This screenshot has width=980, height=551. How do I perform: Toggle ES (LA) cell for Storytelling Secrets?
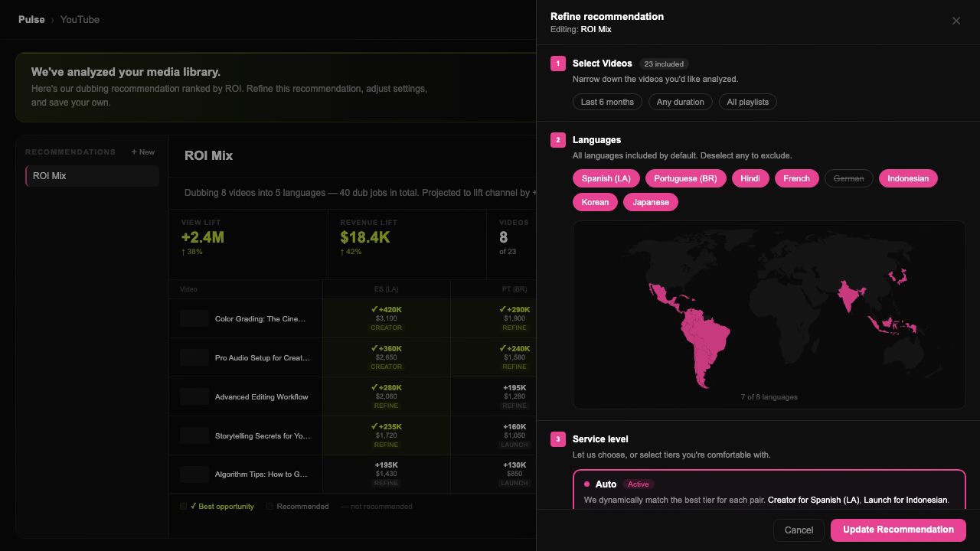tap(387, 435)
